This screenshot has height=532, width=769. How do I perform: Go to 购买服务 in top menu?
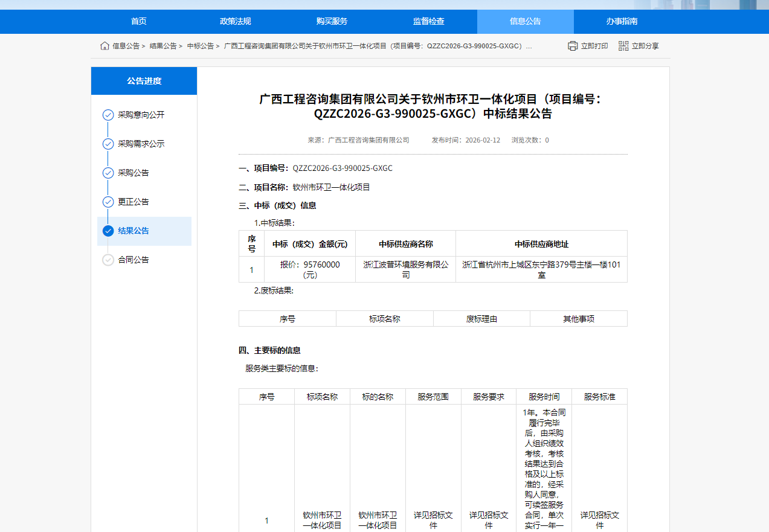pyautogui.click(x=332, y=22)
